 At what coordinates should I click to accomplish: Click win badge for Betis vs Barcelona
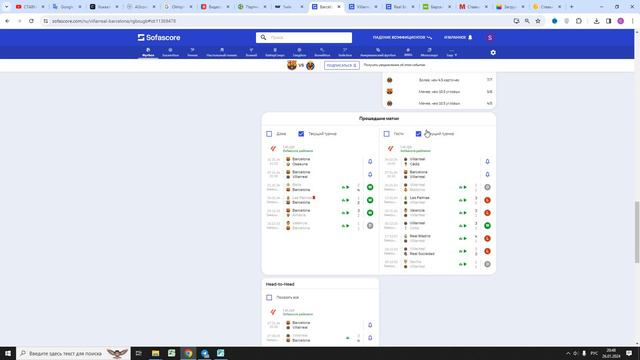(370, 187)
